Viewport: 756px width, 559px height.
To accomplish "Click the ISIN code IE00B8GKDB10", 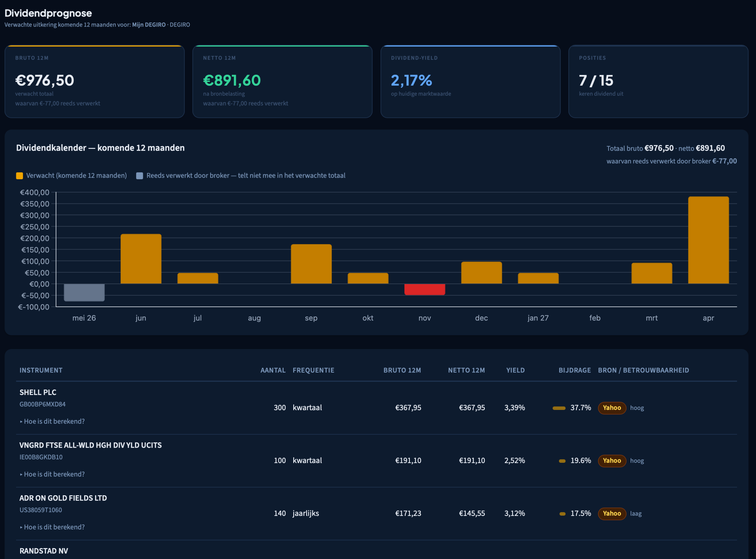I will point(41,457).
